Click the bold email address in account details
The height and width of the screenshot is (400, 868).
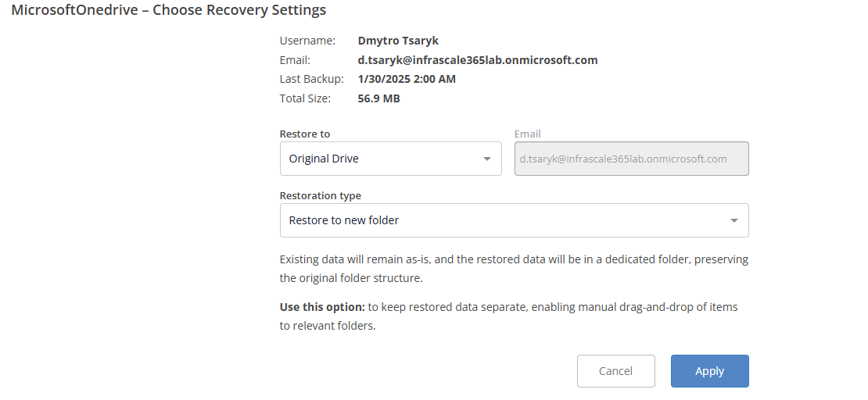[x=477, y=60]
